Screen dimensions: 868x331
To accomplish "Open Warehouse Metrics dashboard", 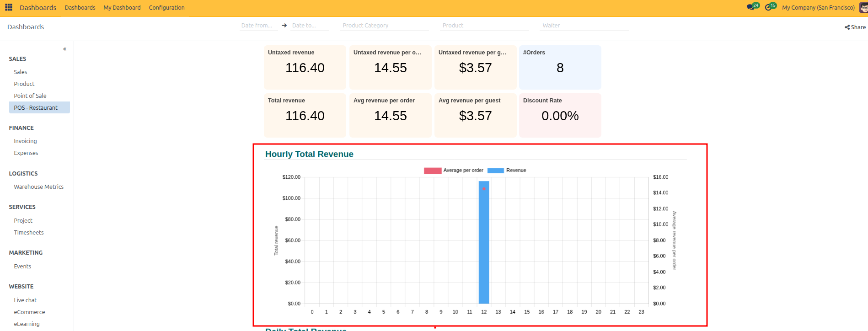I will pos(39,187).
